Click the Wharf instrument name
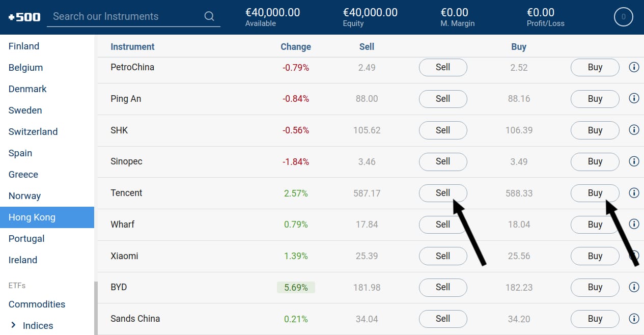The image size is (644, 335). (123, 225)
